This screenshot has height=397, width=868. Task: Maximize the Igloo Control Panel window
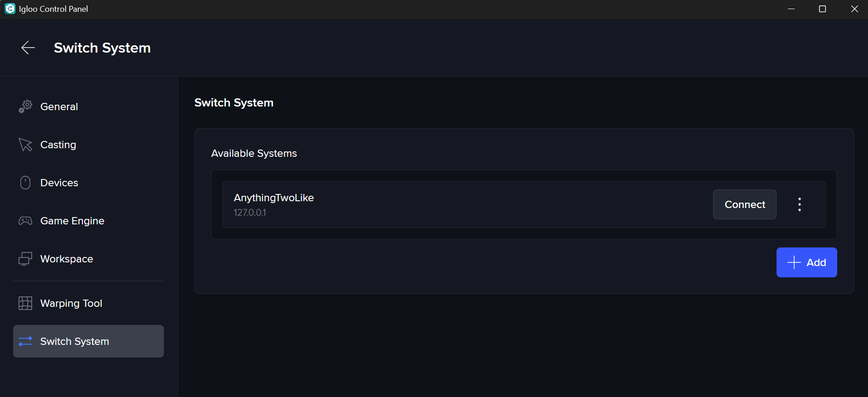coord(822,9)
